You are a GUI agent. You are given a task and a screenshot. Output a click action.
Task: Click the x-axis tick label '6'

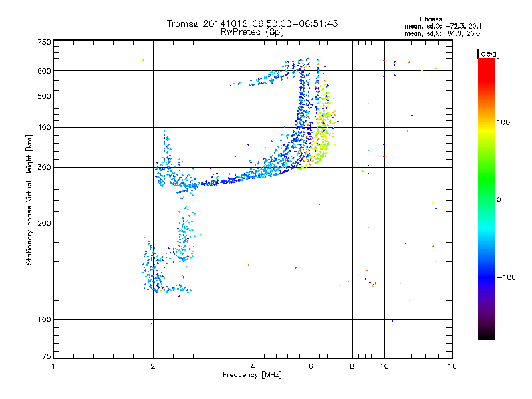coord(311,366)
